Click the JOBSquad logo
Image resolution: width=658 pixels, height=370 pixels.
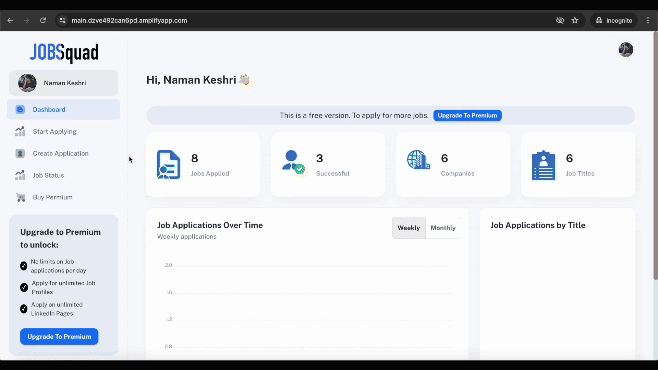pos(64,53)
